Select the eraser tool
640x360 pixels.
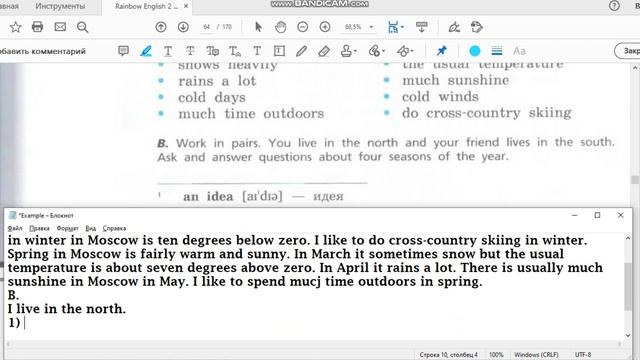[324, 51]
